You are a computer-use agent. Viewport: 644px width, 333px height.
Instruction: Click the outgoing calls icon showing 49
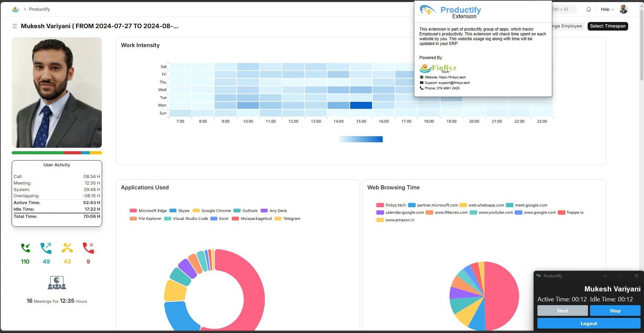point(46,248)
